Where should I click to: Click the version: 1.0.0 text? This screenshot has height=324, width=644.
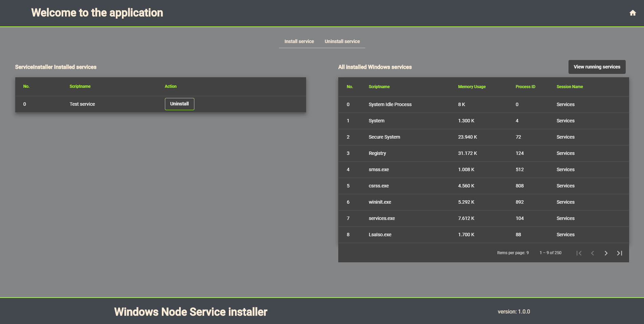pos(514,311)
